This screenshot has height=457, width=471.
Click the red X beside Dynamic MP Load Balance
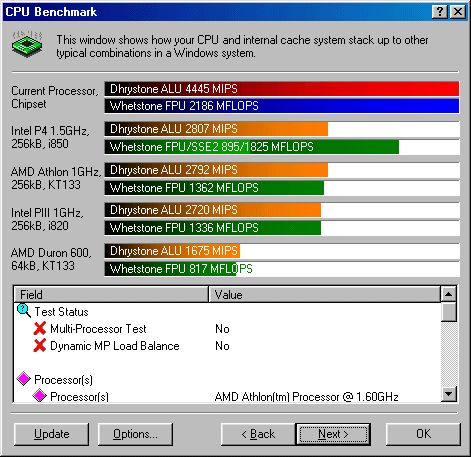pos(40,346)
